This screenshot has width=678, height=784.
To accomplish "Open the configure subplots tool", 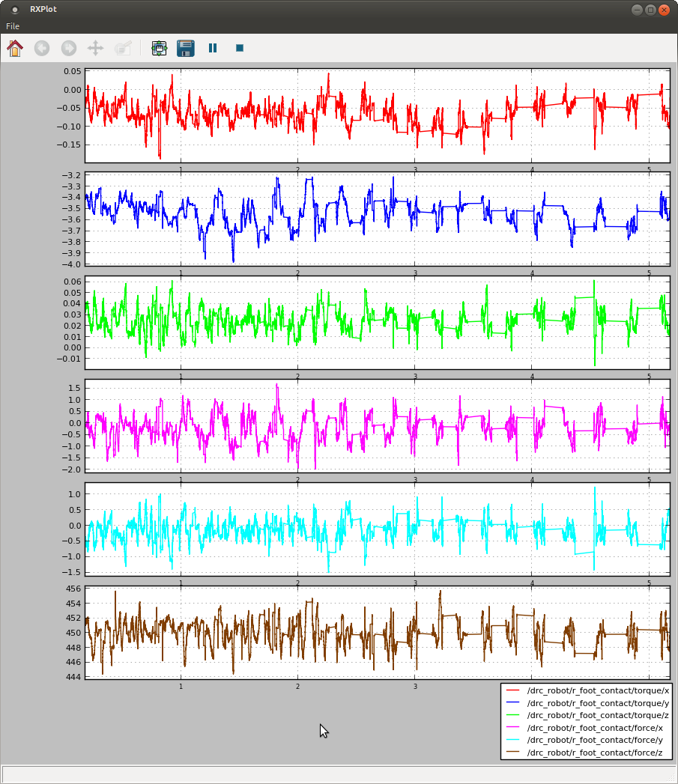I will pos(158,48).
